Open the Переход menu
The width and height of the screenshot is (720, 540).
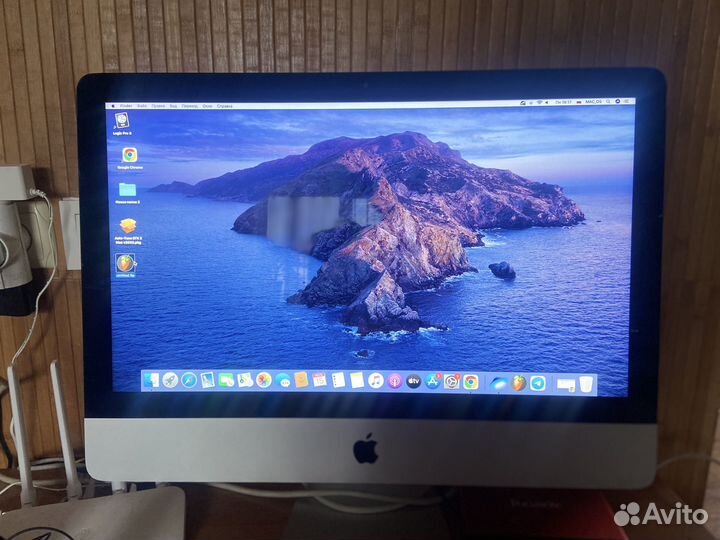tap(190, 106)
